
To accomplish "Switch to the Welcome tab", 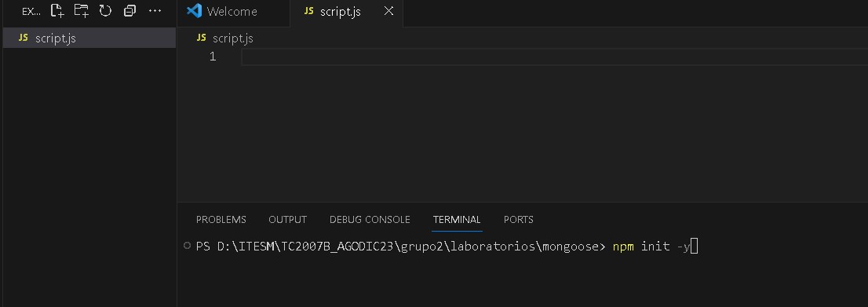I will [233, 12].
